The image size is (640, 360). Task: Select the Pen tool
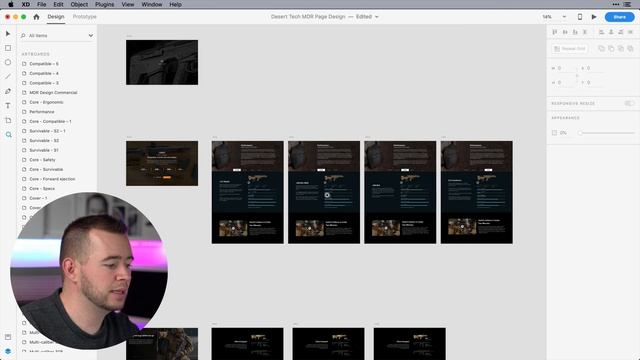(8, 91)
